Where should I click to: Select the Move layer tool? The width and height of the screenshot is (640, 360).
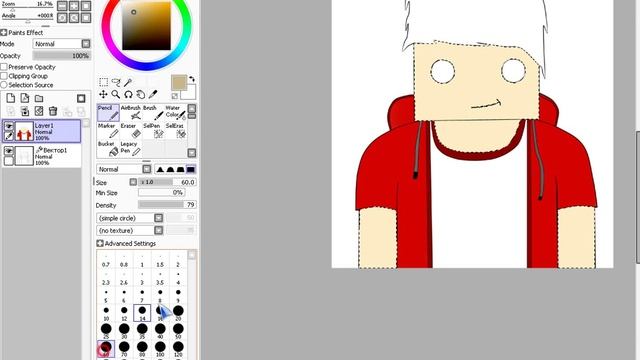point(104,95)
